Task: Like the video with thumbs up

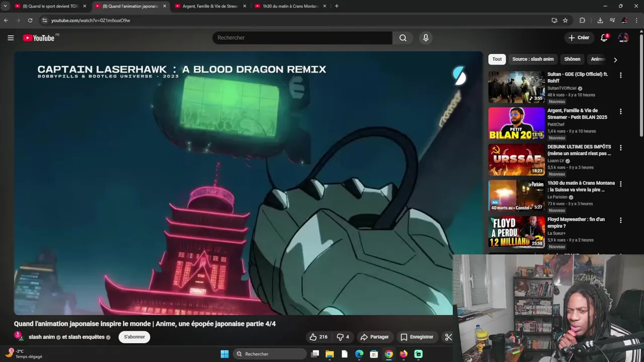Action: pos(318,337)
